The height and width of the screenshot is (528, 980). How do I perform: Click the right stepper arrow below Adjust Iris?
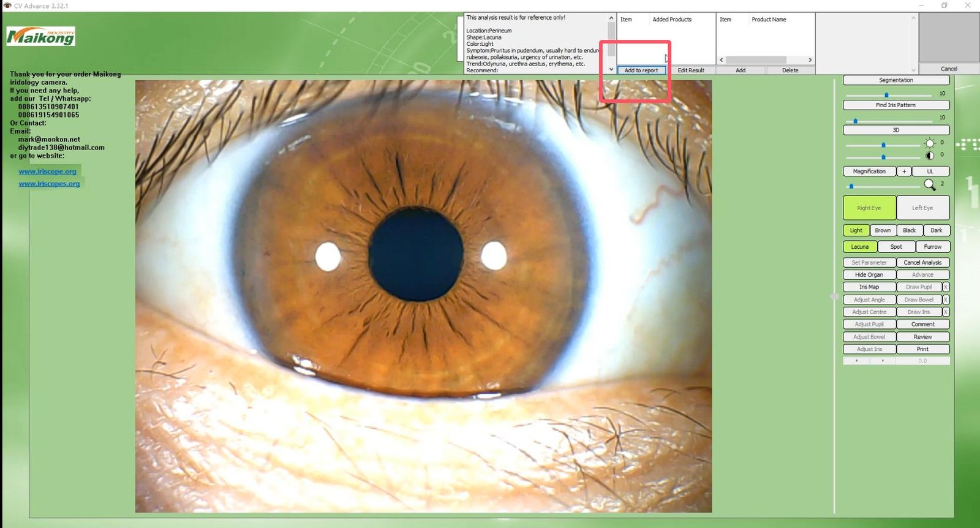(883, 361)
